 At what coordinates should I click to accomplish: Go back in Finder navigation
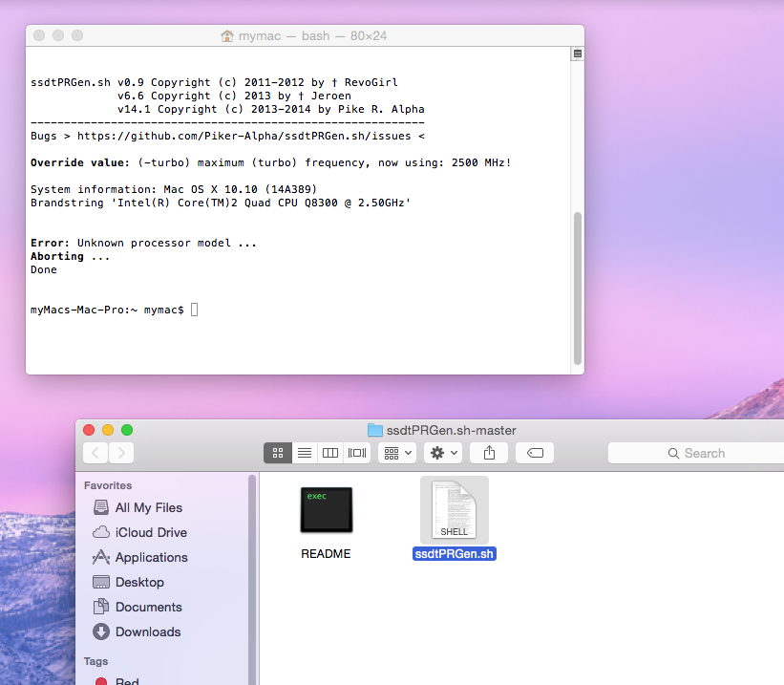(95, 453)
